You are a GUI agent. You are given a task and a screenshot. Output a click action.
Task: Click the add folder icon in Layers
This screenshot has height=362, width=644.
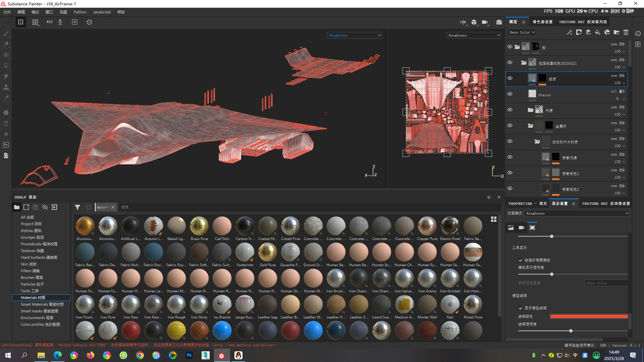[x=616, y=32]
